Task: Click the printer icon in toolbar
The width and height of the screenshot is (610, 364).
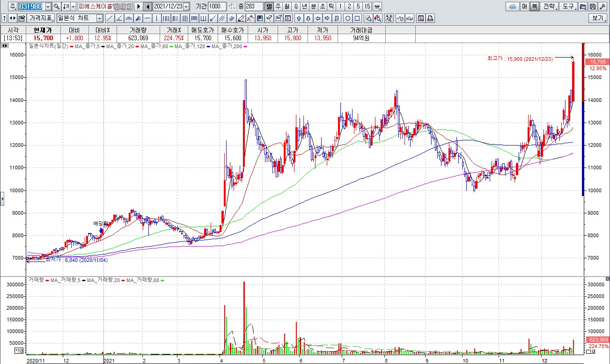Action: (x=430, y=18)
